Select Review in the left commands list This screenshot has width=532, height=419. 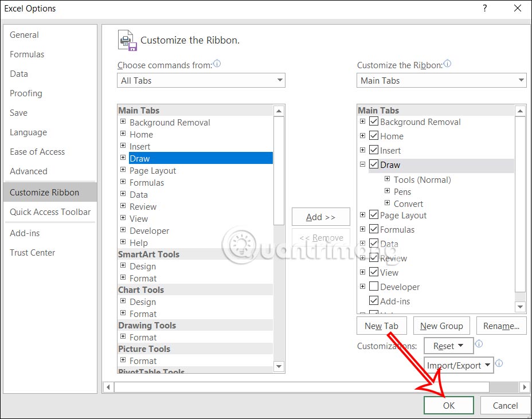coord(143,206)
